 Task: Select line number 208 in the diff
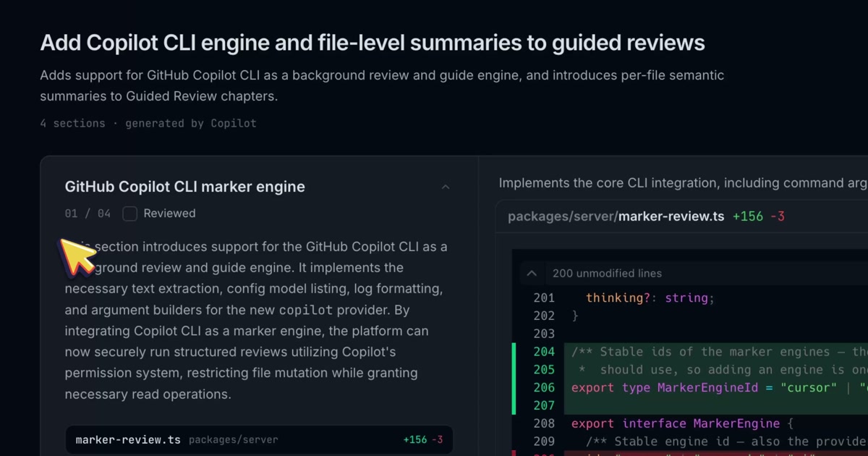544,423
